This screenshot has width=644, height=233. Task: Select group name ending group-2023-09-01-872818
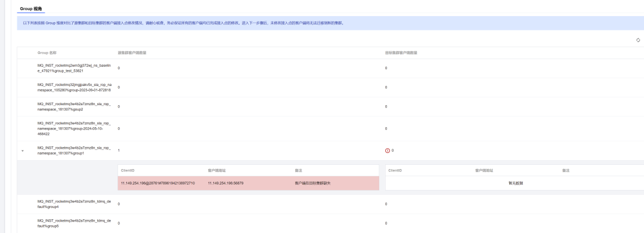click(x=74, y=87)
